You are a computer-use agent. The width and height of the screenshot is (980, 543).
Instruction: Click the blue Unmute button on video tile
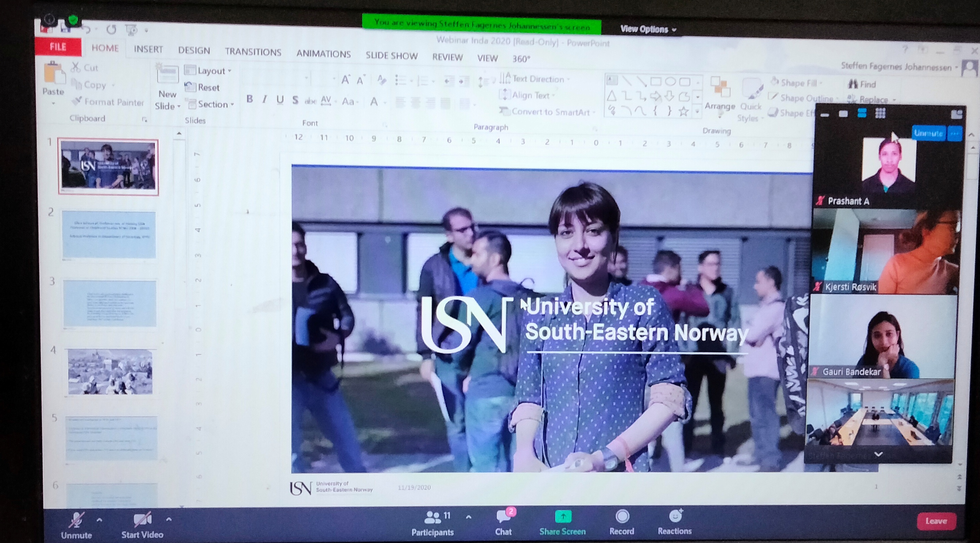[x=928, y=133]
